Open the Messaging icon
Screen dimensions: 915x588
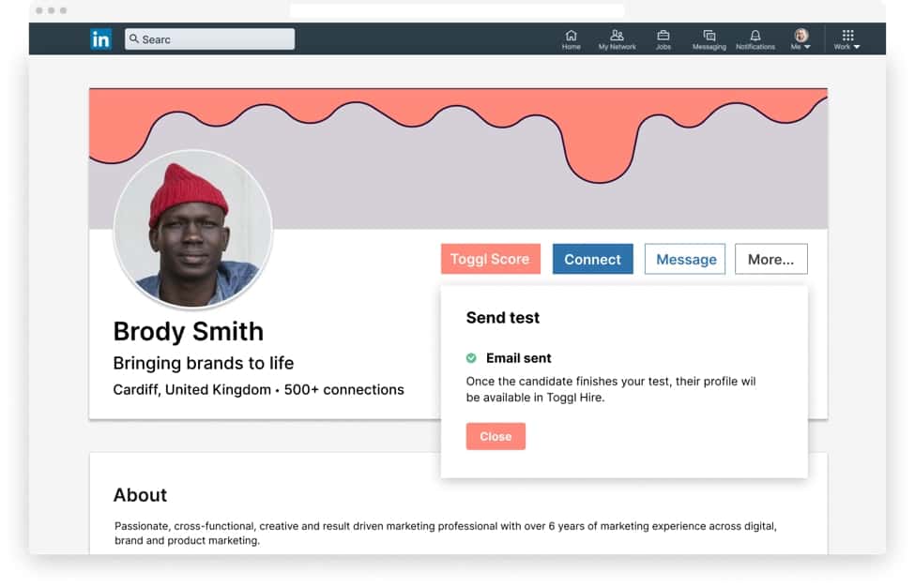[709, 35]
